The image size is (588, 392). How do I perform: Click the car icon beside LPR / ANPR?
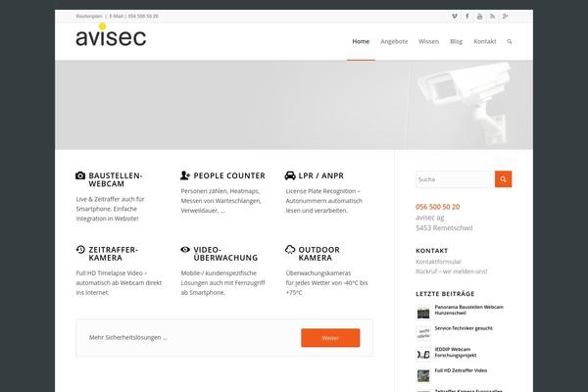[290, 175]
